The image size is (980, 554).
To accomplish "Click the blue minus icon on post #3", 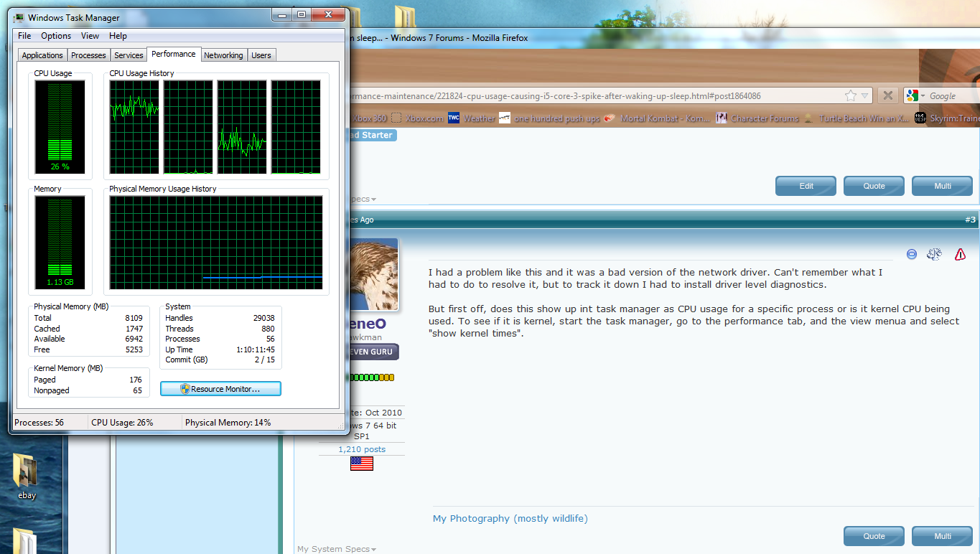I will point(912,254).
